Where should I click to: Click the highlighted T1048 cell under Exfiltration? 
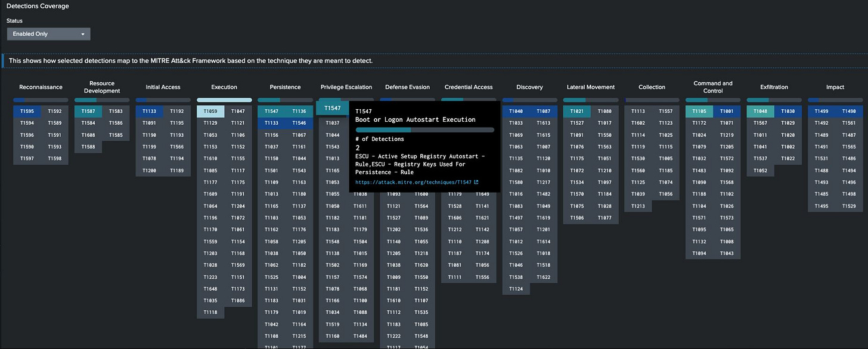tap(759, 111)
